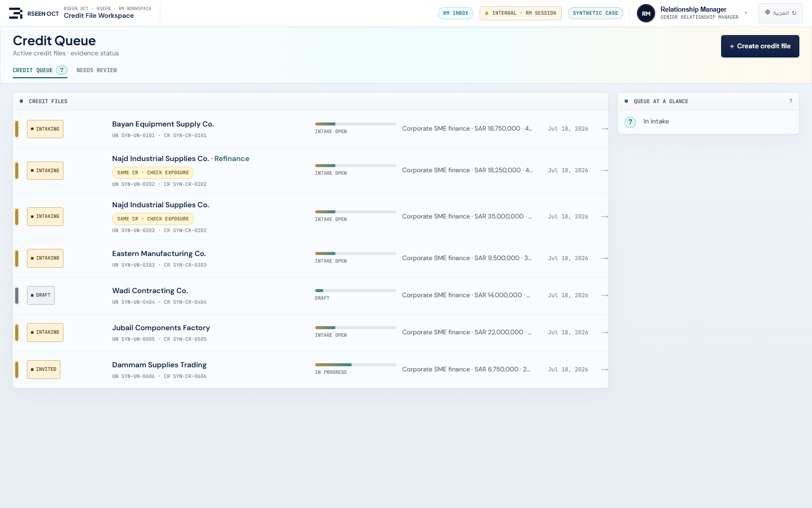The width and height of the screenshot is (812, 508).
Task: Click the Refinance link on Najd row
Action: click(232, 158)
